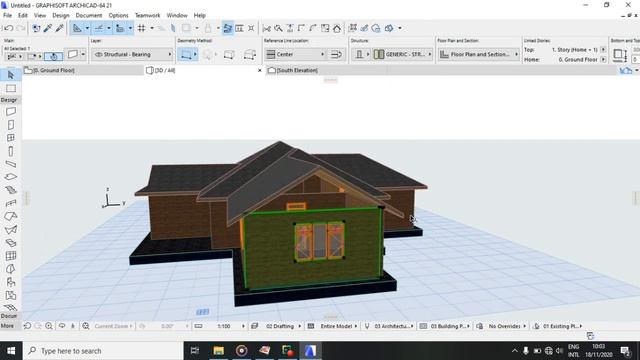Select the Shell tool in toolbox
Viewport: 640px width, 360px height.
click(x=11, y=229)
